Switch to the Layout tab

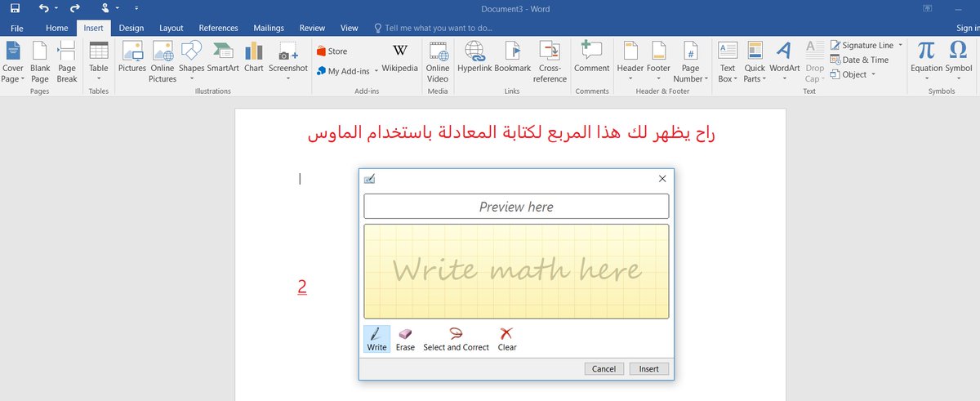click(x=171, y=28)
